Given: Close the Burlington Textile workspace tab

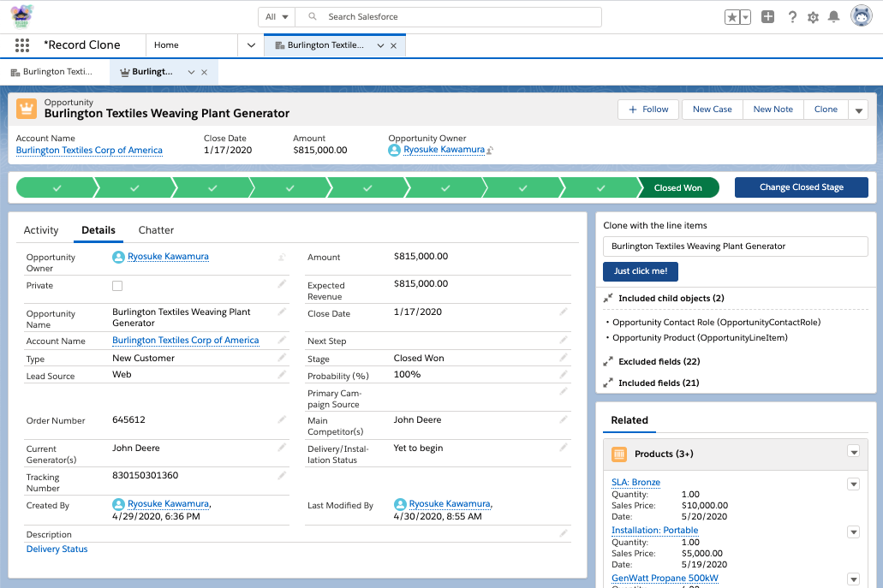Looking at the screenshot, I should 394,46.
